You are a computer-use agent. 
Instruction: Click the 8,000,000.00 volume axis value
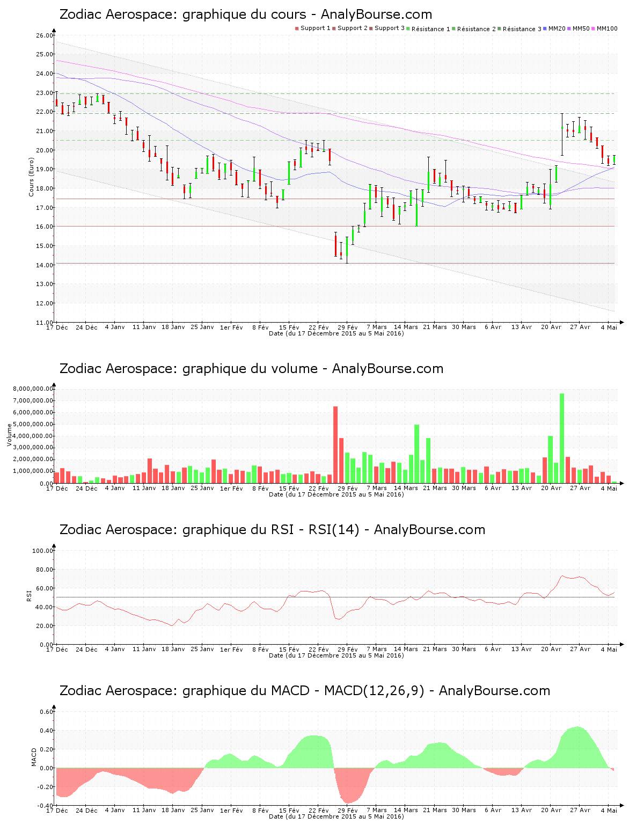[33, 389]
